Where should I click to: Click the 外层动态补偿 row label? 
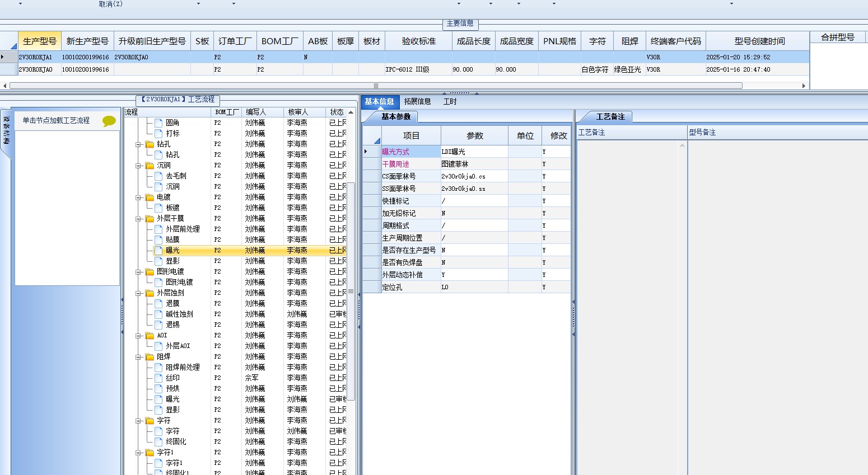403,275
